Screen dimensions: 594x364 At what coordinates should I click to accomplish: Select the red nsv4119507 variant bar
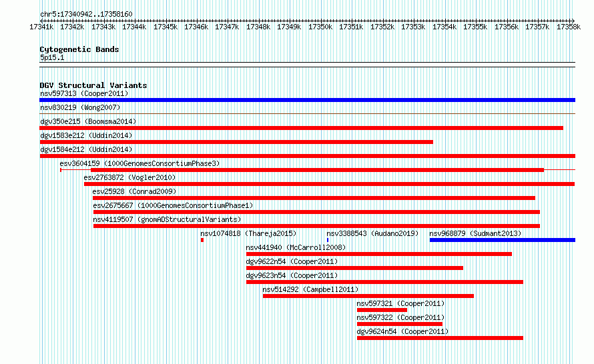(316, 226)
